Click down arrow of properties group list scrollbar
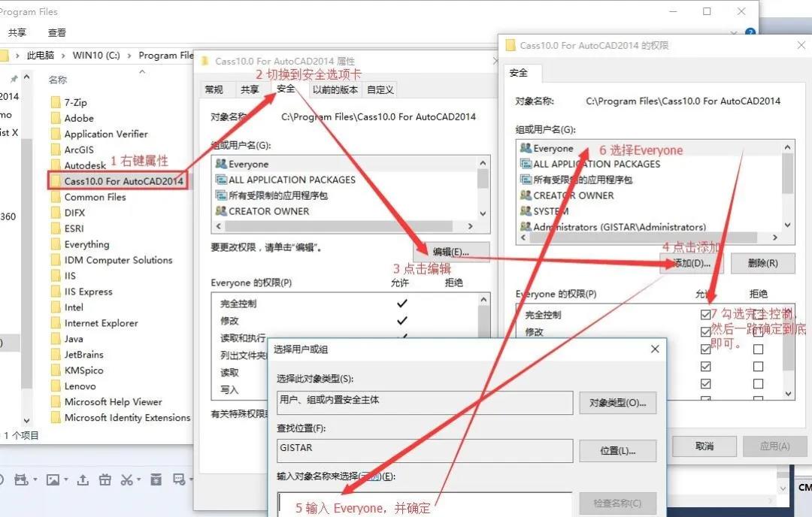 pyautogui.click(x=483, y=213)
